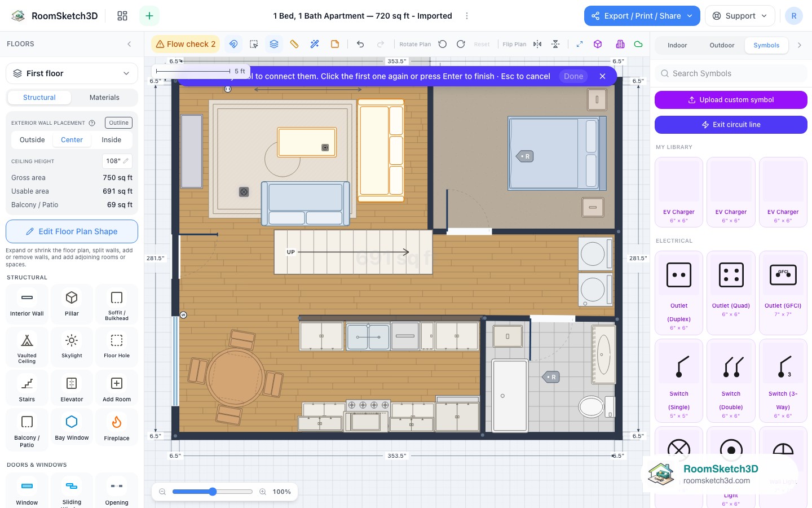Add a Soffit / Bulkhead
Screen dimensions: 812x508
(x=117, y=304)
